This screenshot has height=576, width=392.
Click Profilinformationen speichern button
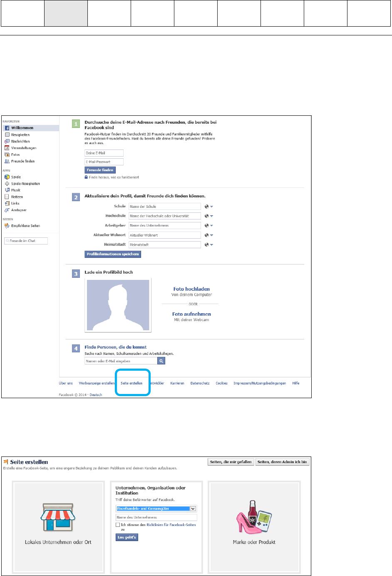[113, 254]
